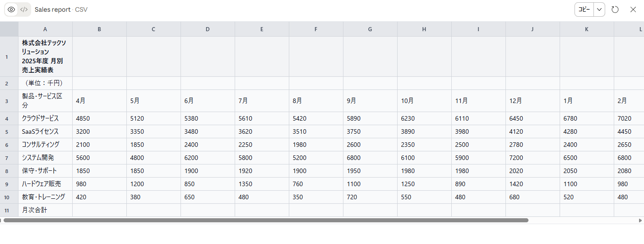The width and height of the screenshot is (644, 244).
Task: Click the refresh reload icon
Action: pyautogui.click(x=615, y=9)
